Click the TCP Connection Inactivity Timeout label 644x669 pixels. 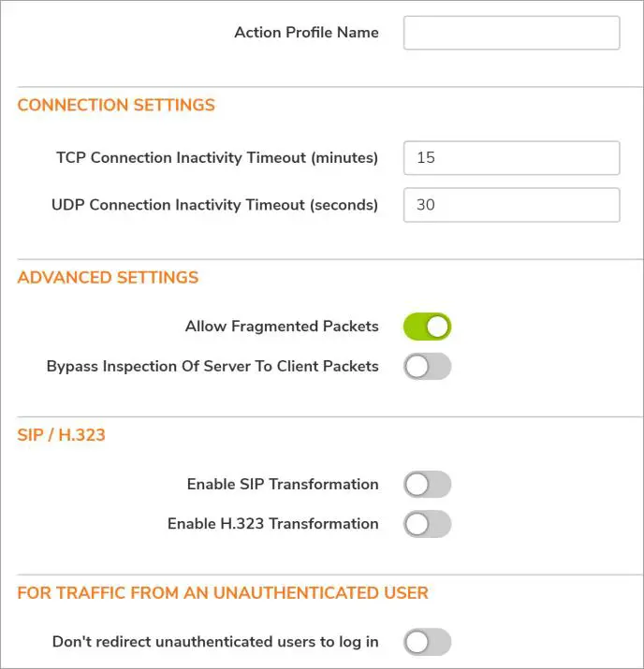point(217,158)
